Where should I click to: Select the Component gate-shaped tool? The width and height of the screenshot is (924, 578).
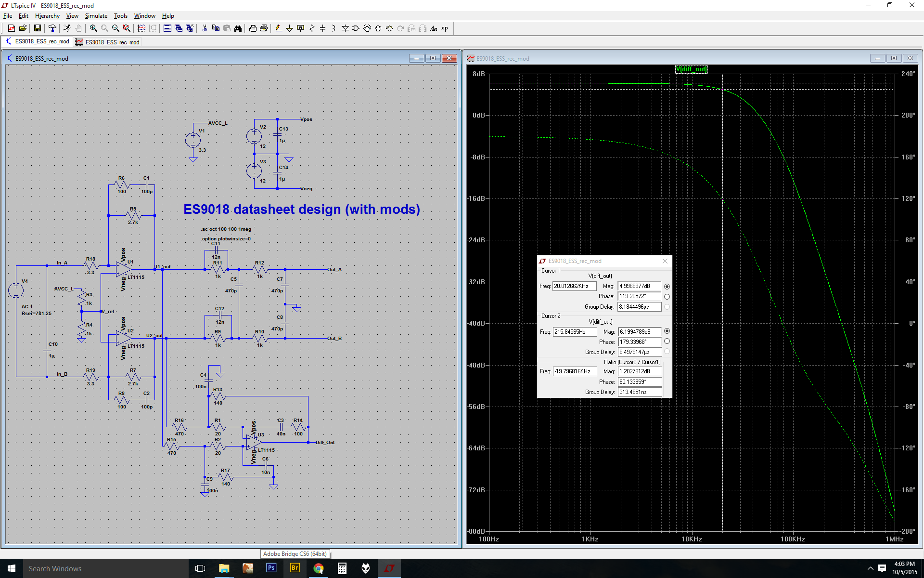point(356,28)
